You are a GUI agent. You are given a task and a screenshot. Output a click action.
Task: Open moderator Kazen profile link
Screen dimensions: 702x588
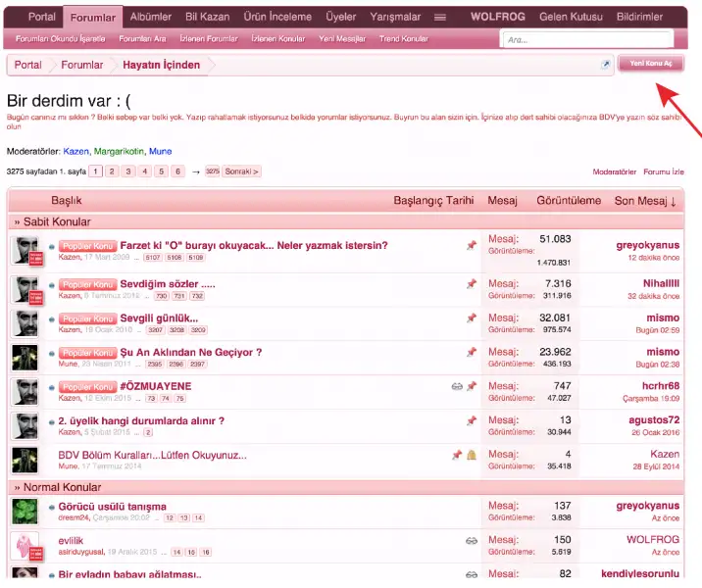(x=76, y=151)
